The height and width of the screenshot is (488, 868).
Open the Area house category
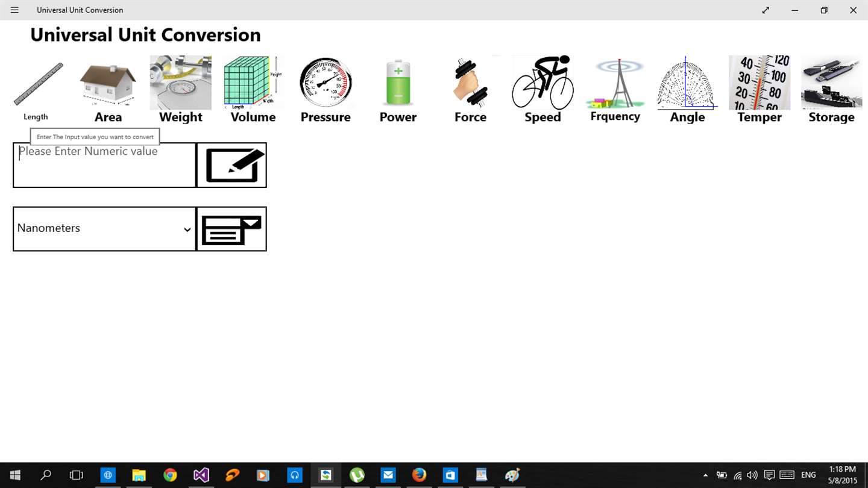(x=108, y=83)
